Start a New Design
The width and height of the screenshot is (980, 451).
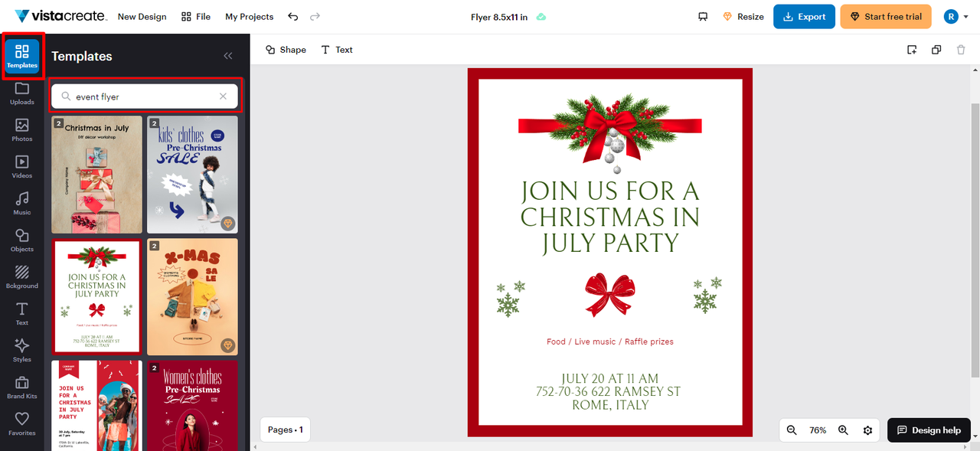click(x=142, y=16)
